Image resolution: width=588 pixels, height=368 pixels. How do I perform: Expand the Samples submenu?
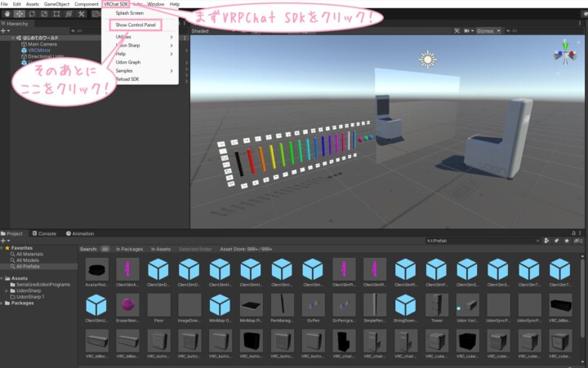coord(145,71)
